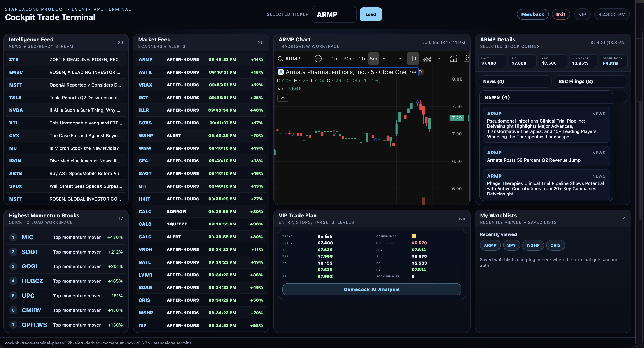Click the camera snapshot icon
The height and width of the screenshot is (348, 644).
pyautogui.click(x=467, y=59)
